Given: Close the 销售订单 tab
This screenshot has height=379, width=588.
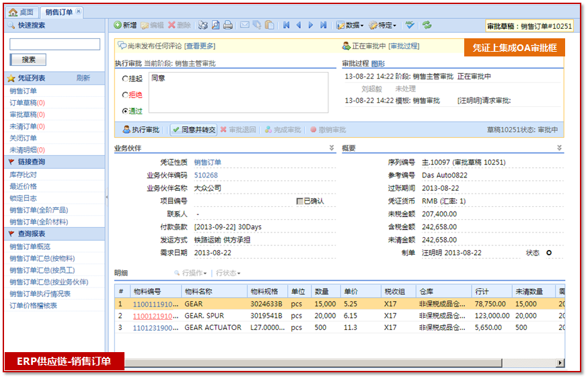Looking at the screenshot, I should pyautogui.click(x=78, y=11).
